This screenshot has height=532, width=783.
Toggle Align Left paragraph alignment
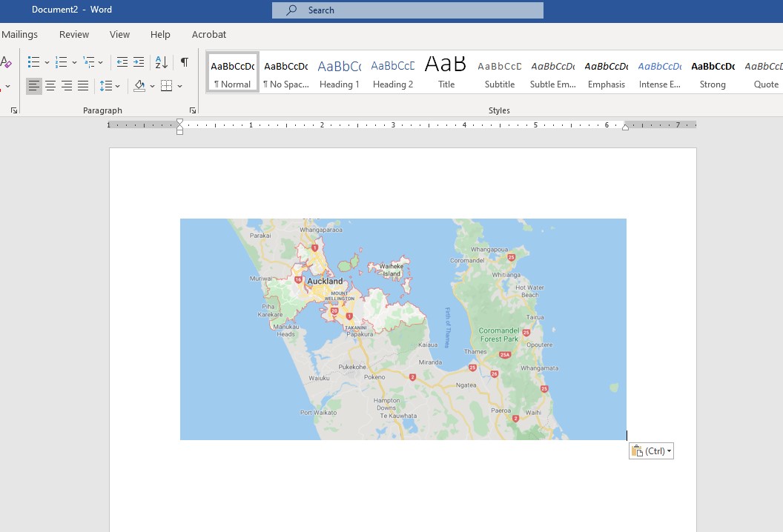34,86
